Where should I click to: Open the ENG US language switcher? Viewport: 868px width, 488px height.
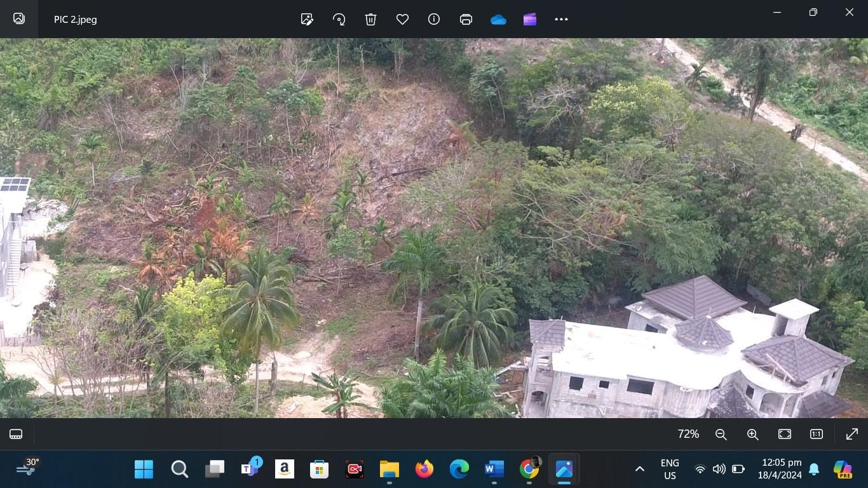point(669,469)
